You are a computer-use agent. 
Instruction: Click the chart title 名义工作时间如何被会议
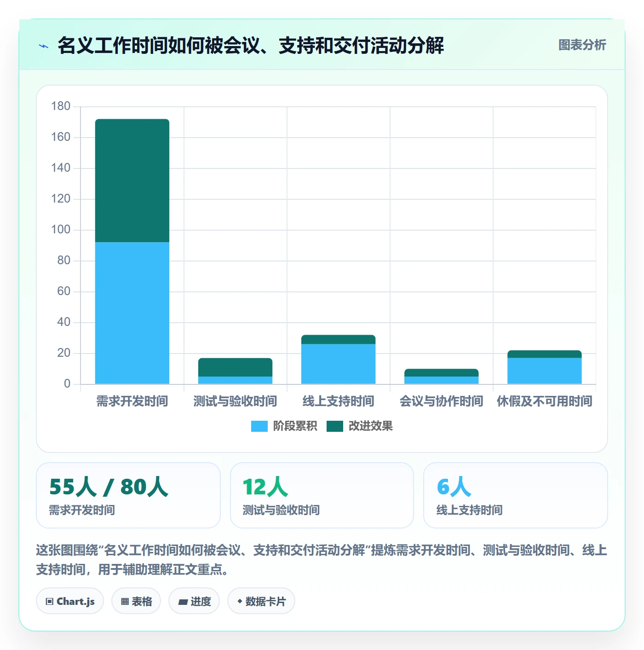coord(251,46)
